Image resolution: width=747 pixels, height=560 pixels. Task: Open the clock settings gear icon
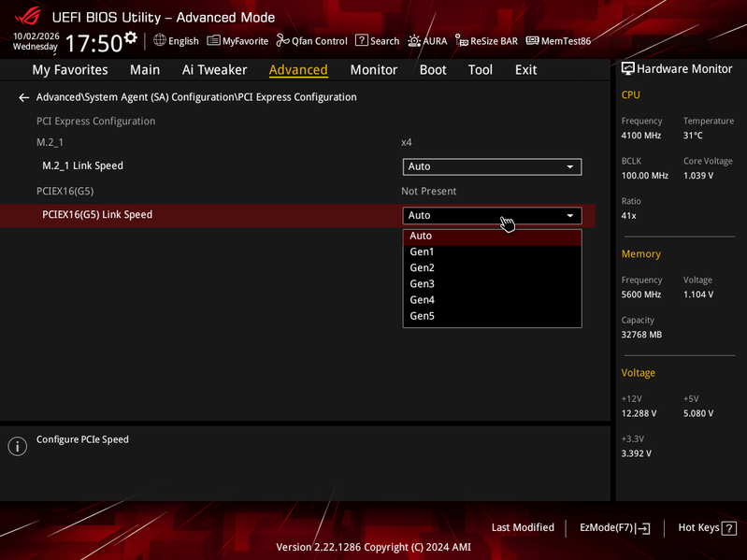(x=130, y=37)
